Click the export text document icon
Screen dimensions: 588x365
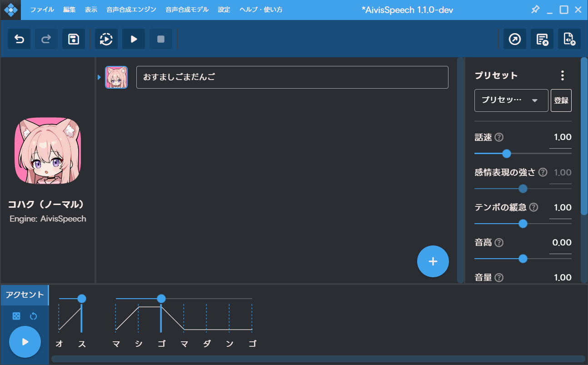542,39
